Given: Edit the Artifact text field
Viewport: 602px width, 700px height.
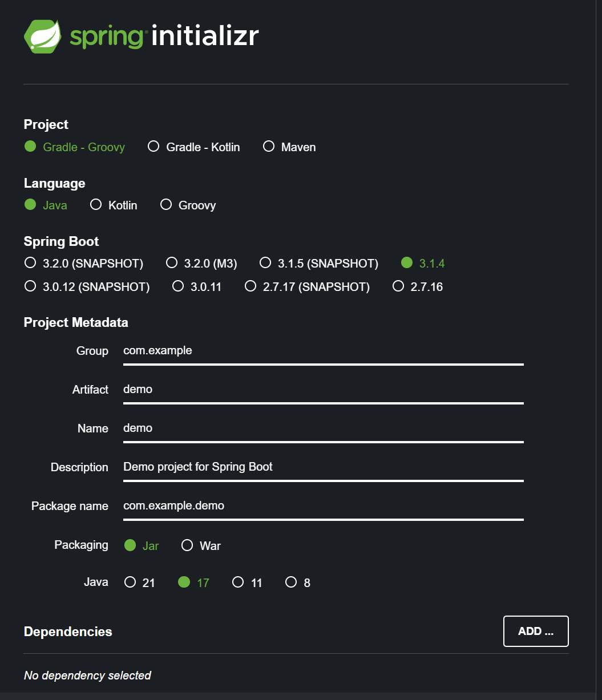Looking at the screenshot, I should (x=323, y=390).
